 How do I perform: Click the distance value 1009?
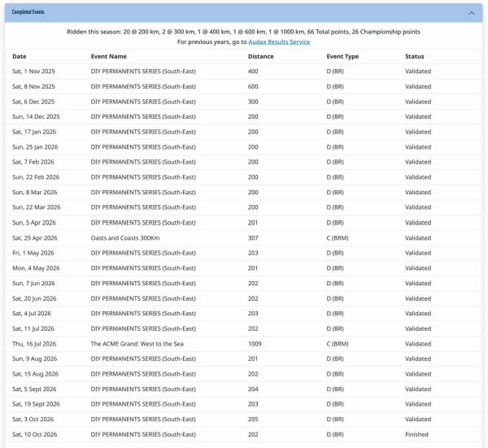tap(255, 344)
